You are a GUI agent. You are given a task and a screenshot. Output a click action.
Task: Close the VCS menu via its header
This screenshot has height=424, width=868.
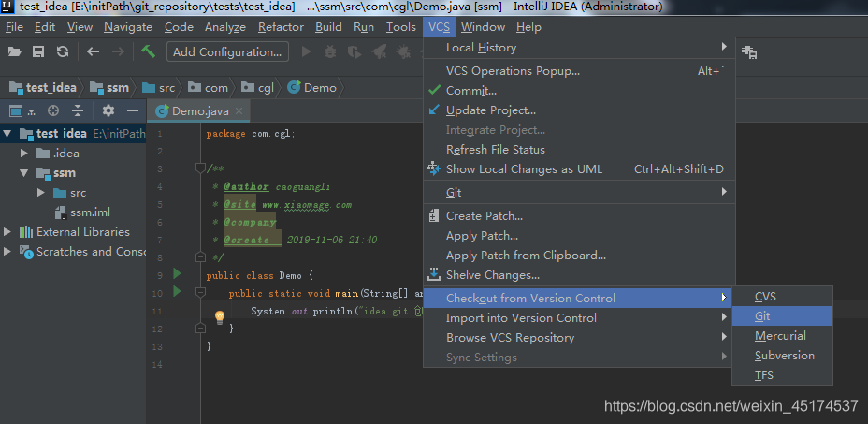click(x=439, y=26)
